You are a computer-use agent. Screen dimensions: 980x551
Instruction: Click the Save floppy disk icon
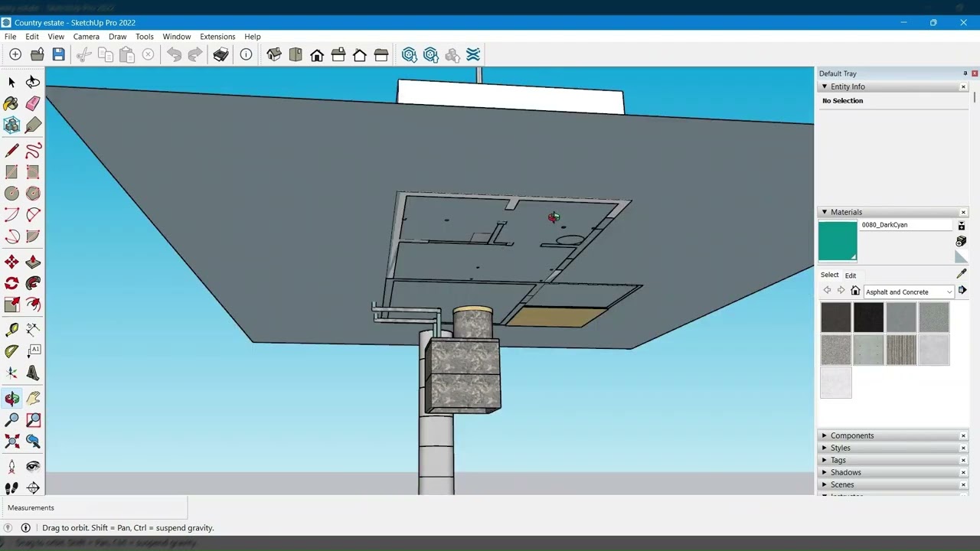(x=58, y=54)
